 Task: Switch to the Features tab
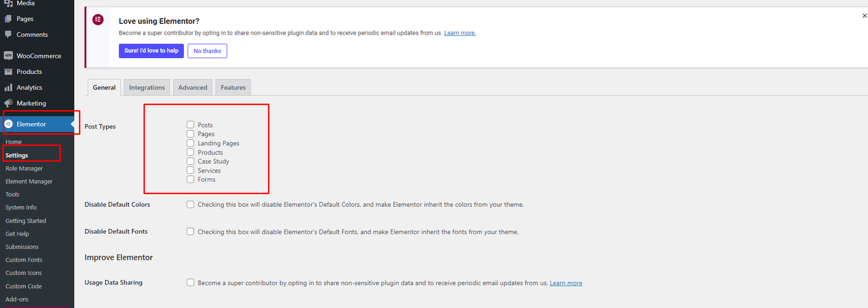coord(233,87)
